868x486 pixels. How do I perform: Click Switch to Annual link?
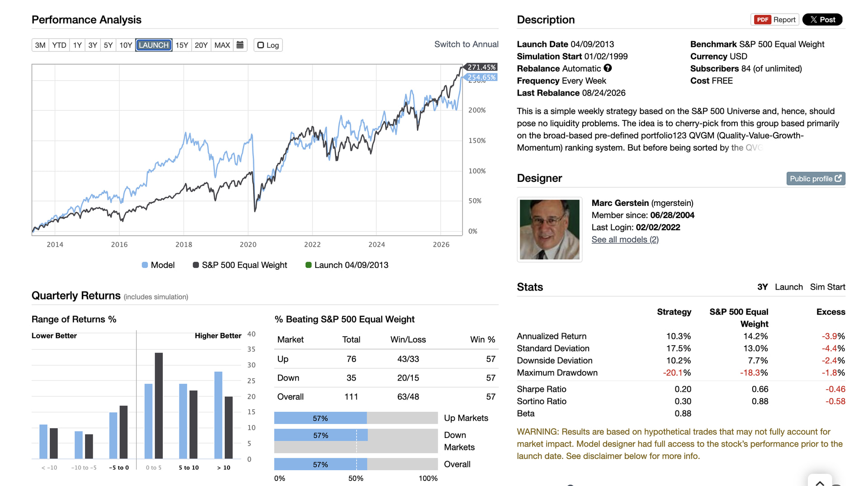[466, 44]
